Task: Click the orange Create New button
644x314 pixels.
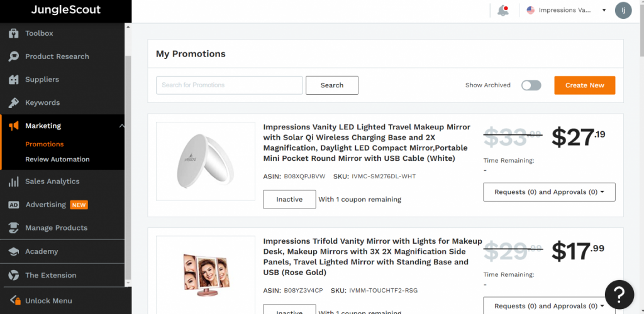Action: 584,85
